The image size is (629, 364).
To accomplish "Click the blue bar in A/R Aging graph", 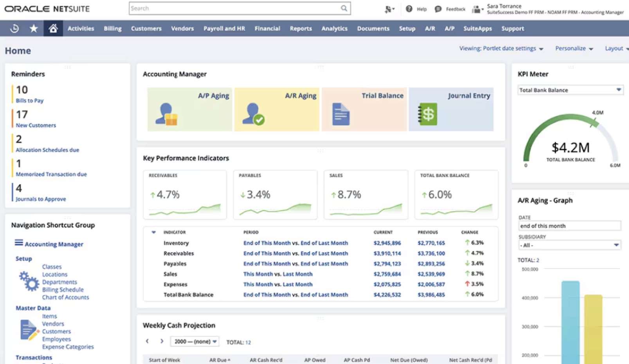I will [x=570, y=323].
